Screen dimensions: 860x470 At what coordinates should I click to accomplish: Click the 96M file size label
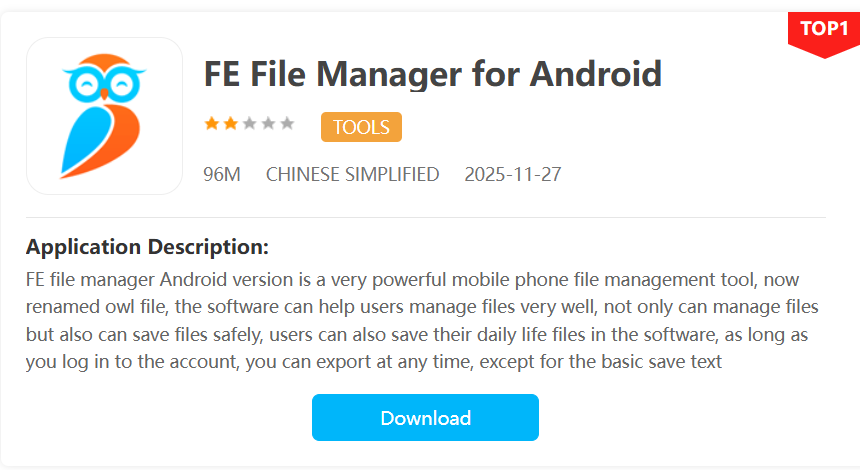[x=221, y=174]
